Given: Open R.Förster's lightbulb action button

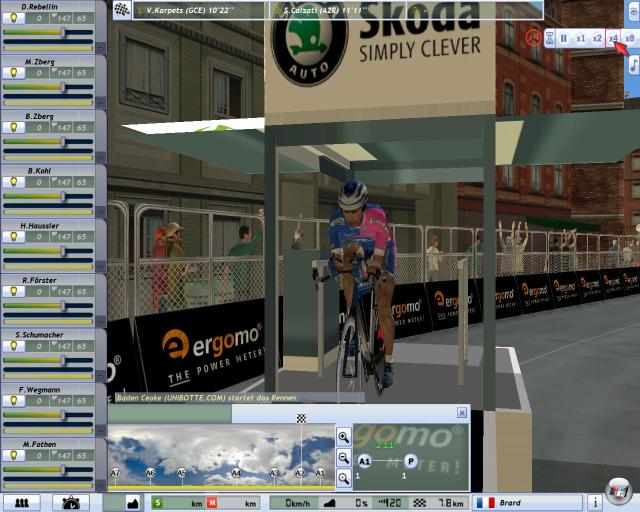Looking at the screenshot, I should point(13,292).
